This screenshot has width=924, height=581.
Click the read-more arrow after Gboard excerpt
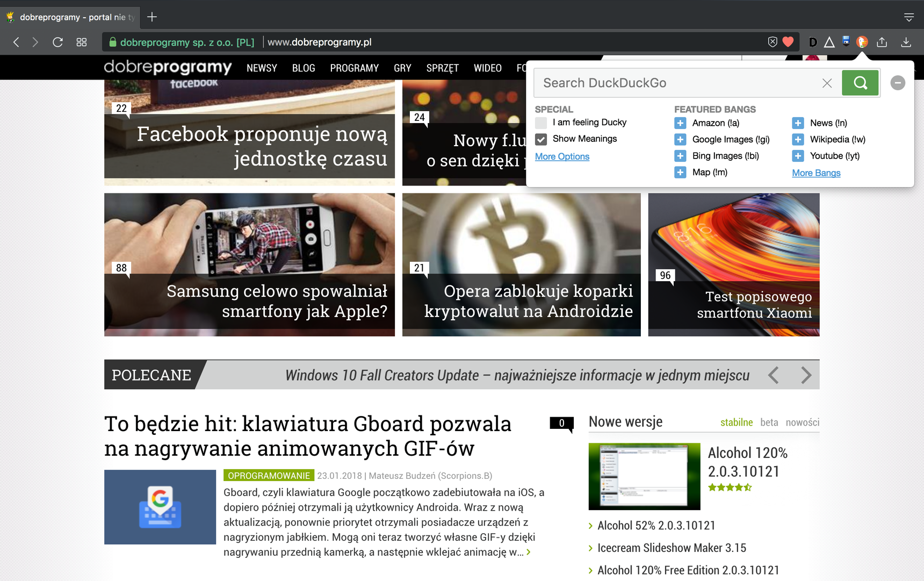[529, 552]
